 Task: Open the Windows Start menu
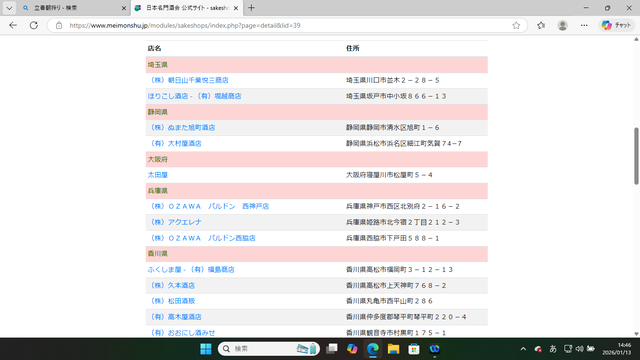tap(206, 349)
